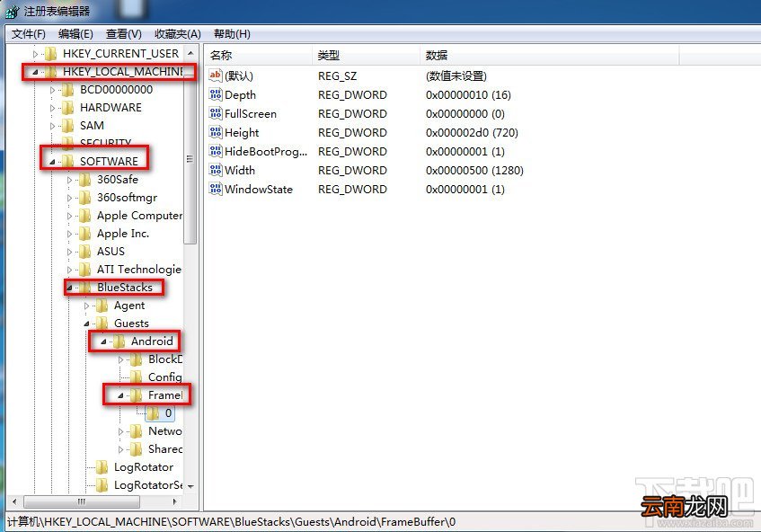Image resolution: width=761 pixels, height=532 pixels.
Task: Collapse the Android key arrow
Action: (x=103, y=341)
